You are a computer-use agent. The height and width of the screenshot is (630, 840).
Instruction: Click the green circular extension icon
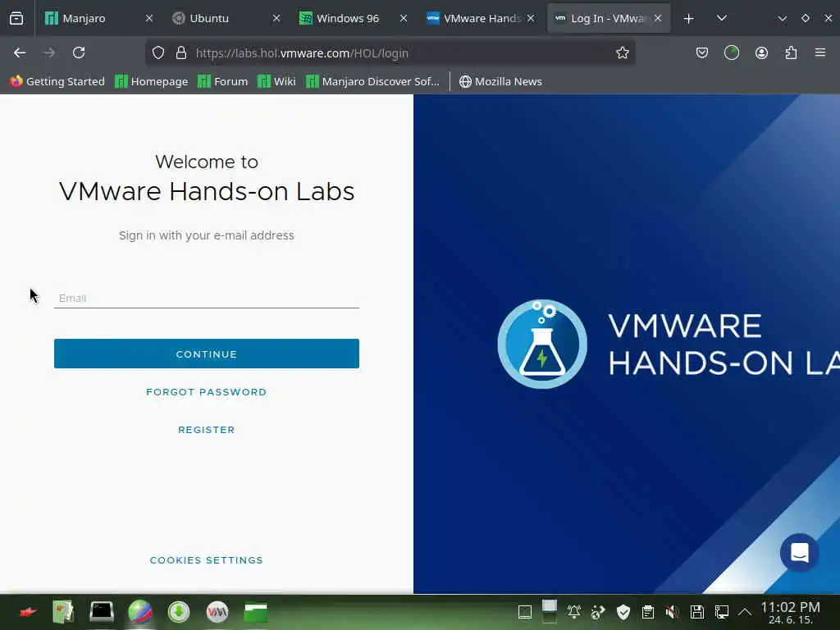pos(731,52)
